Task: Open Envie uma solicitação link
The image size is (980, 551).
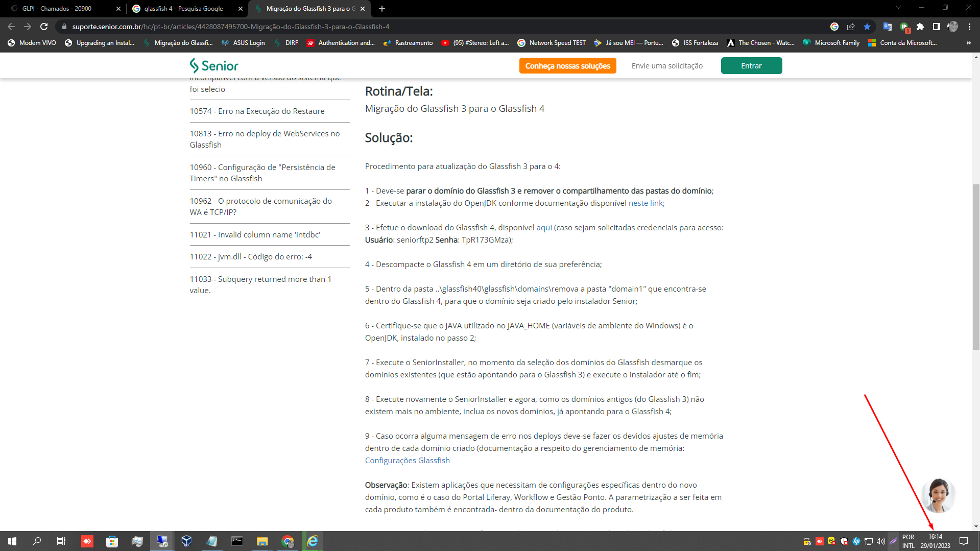Action: pyautogui.click(x=667, y=66)
